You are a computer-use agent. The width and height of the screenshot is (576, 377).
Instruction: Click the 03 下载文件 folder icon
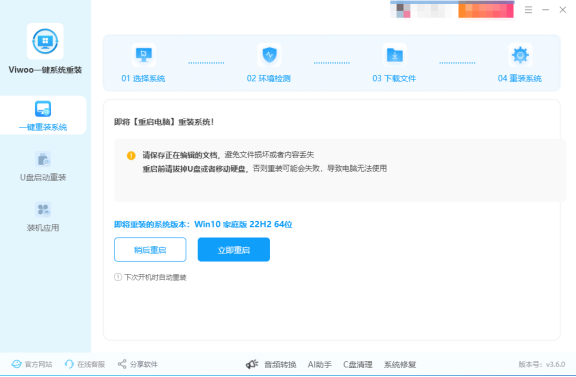[395, 55]
